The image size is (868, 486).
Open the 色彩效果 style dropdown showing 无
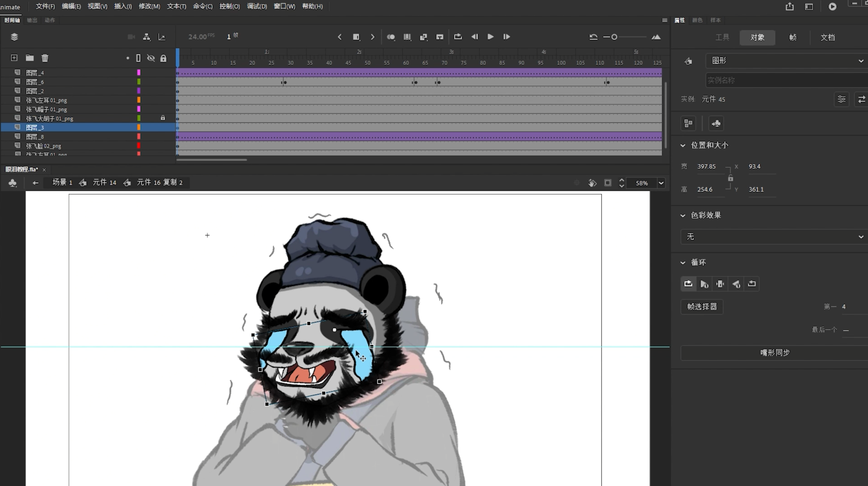774,237
